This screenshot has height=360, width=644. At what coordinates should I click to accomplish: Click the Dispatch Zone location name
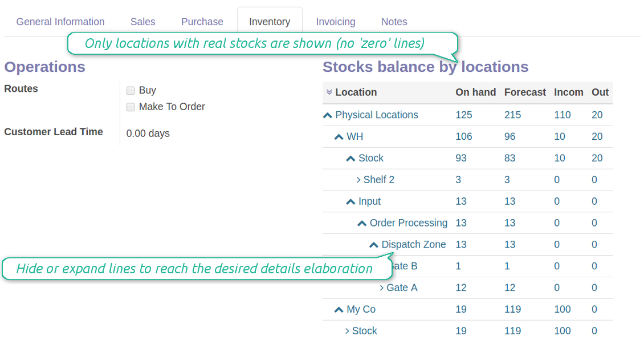(414, 245)
